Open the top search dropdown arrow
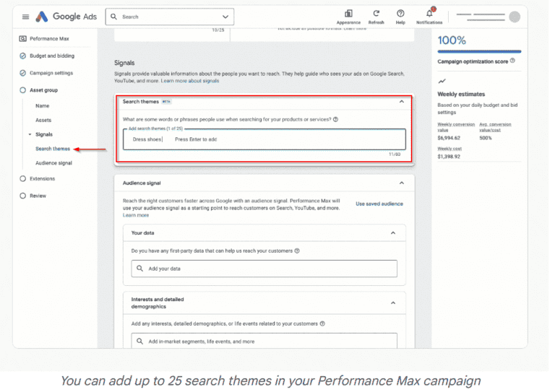This screenshot has width=555, height=392. 225,17
